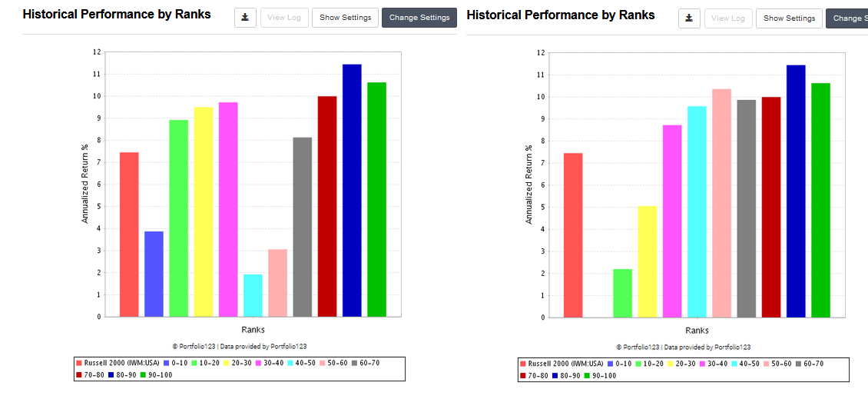Select the 50-60 legend entry in left chart
The width and height of the screenshot is (868, 409).
[335, 364]
